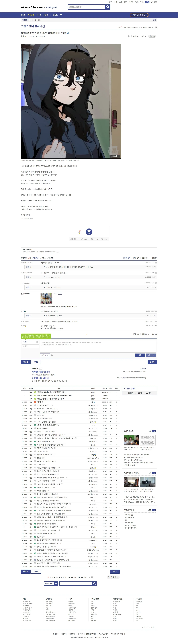Image resolution: width=178 pixels, height=644 pixels.
Task: Jump to last page with pagination icon
Action: [x=92, y=577]
